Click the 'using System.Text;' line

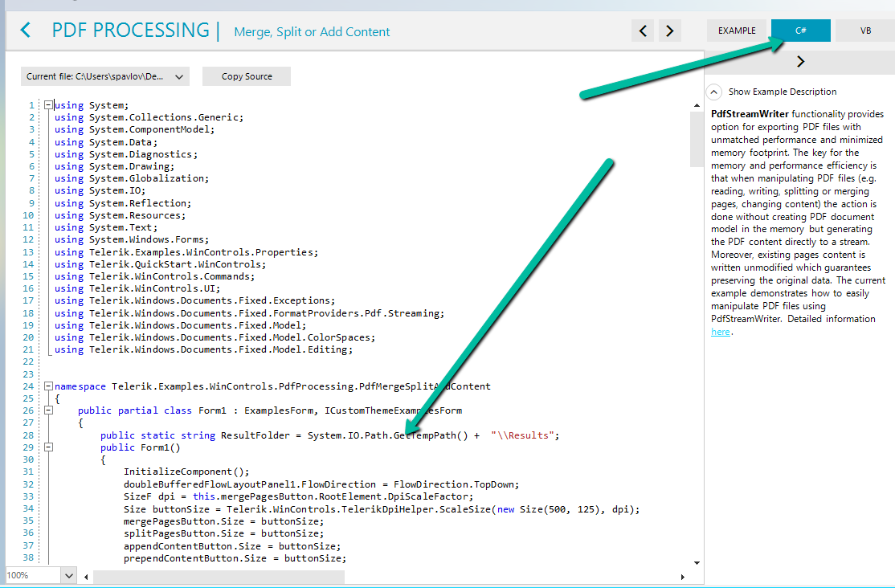point(105,227)
